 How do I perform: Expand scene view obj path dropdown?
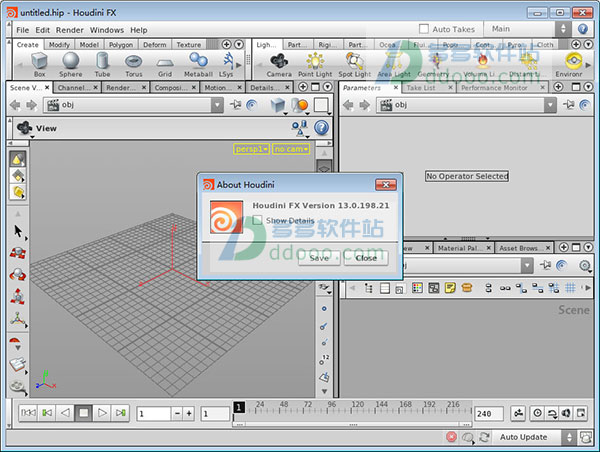(217, 105)
